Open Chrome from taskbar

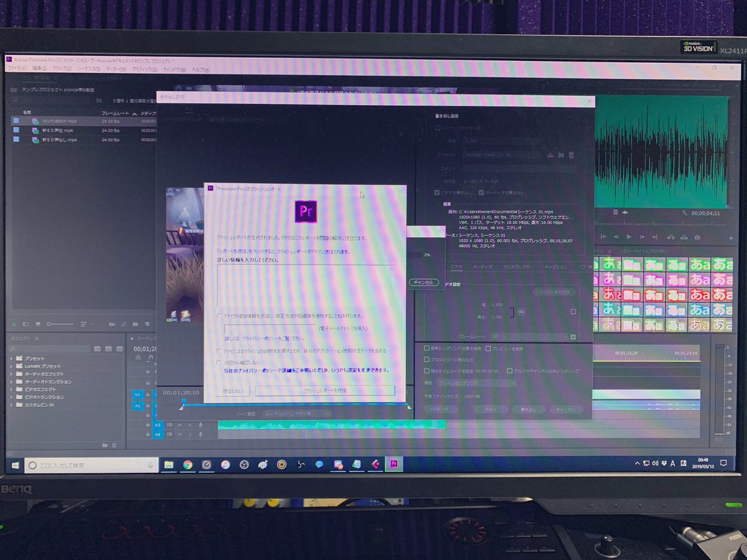[187, 464]
